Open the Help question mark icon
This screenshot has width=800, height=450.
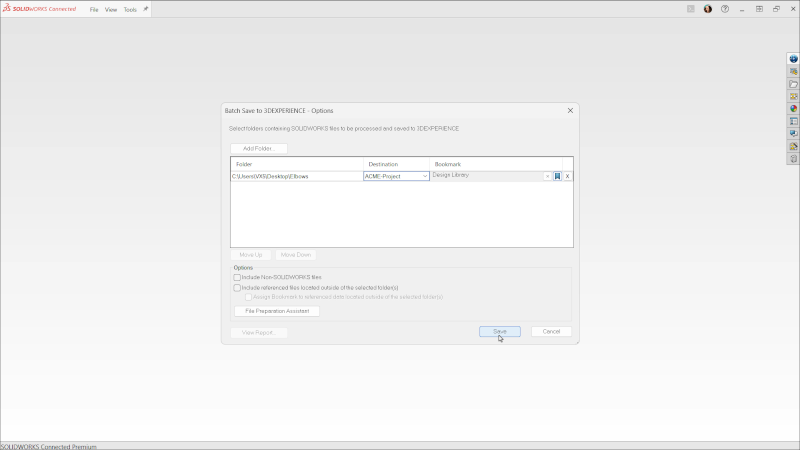(725, 9)
